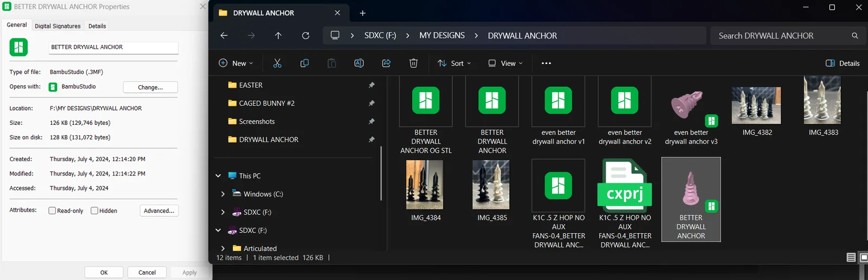Image resolution: width=868 pixels, height=280 pixels.
Task: Go forward with the Explorer forward arrow
Action: (251, 35)
